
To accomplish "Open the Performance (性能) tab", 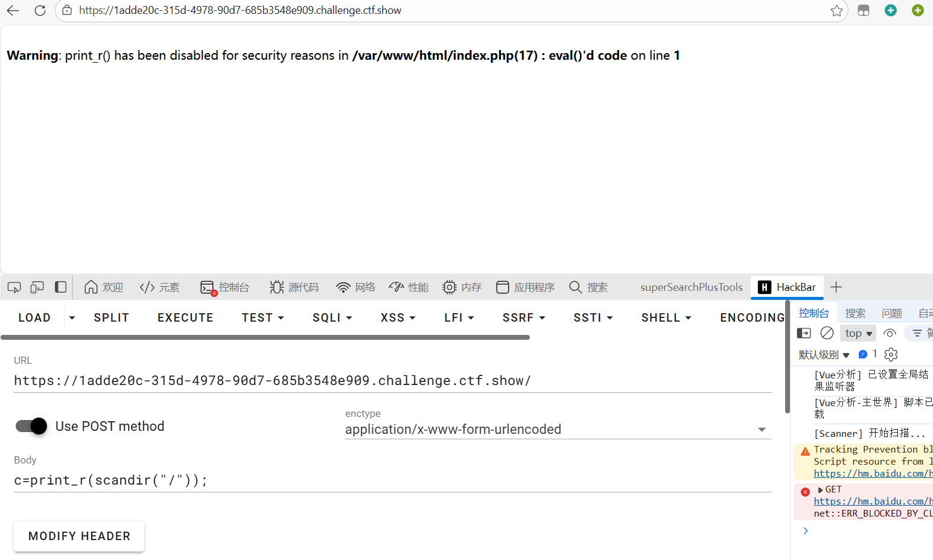I will coord(409,287).
